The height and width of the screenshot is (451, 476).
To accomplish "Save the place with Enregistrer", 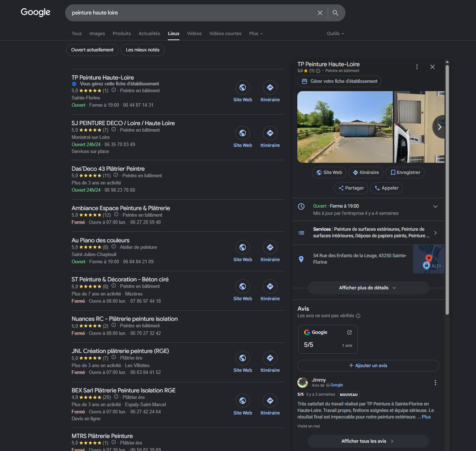I will 405,173.
